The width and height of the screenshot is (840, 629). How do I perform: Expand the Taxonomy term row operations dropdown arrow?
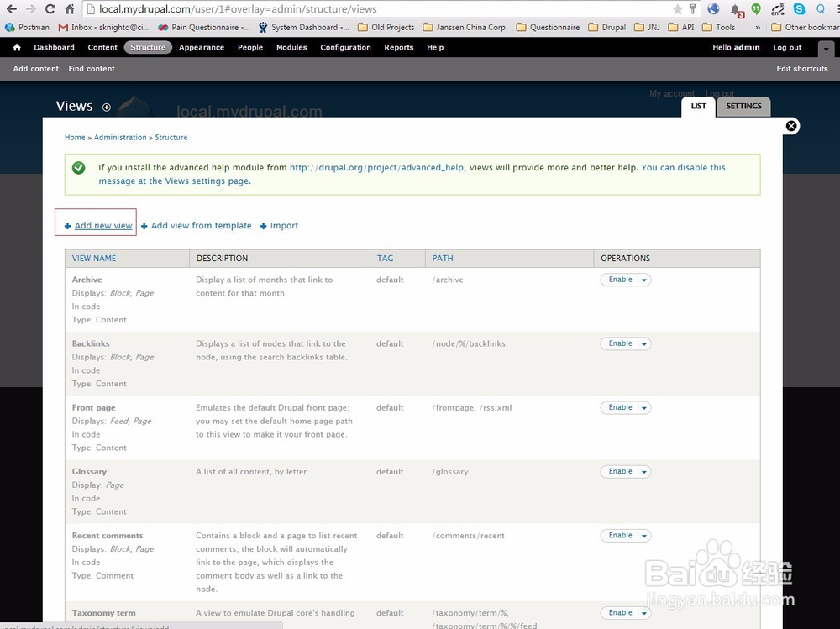[644, 613]
